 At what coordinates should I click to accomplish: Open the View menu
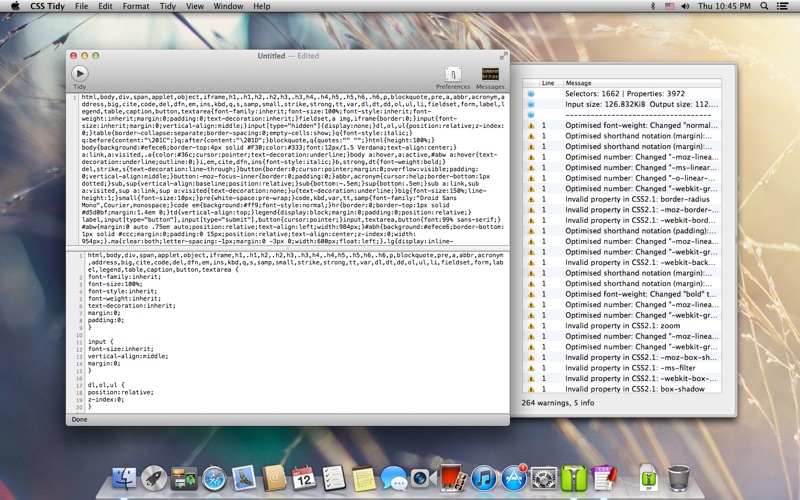pos(194,6)
